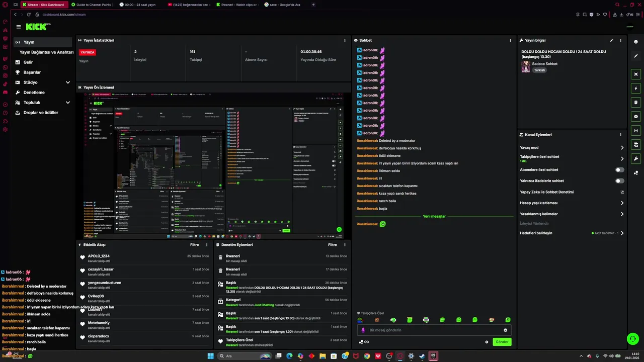Open Yayın page in sidebar
644x362 pixels.
click(x=44, y=42)
